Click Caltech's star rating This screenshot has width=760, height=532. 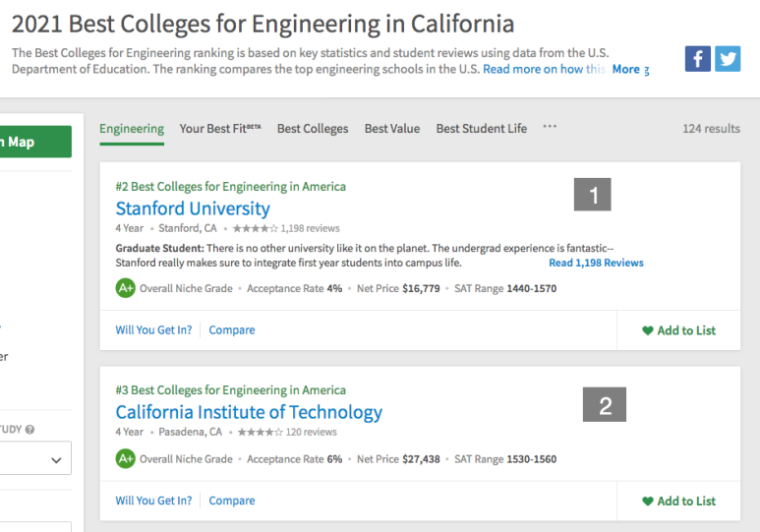click(x=260, y=432)
